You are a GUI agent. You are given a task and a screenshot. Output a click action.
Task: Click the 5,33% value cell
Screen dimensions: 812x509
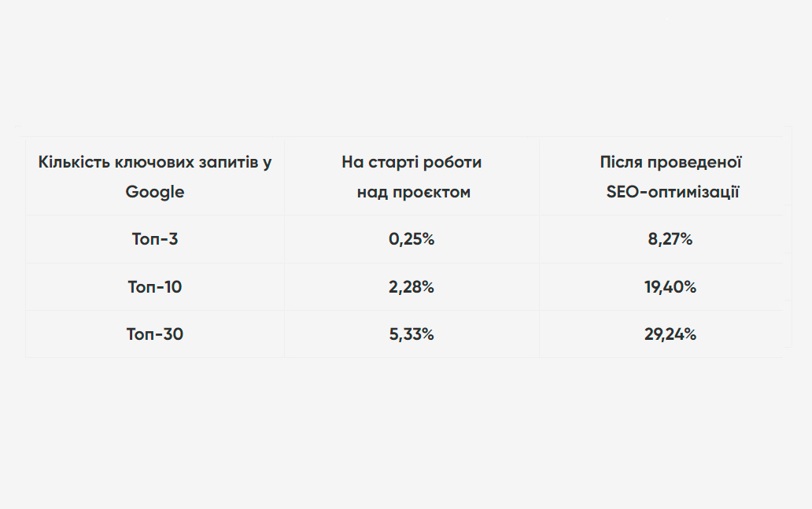(412, 334)
